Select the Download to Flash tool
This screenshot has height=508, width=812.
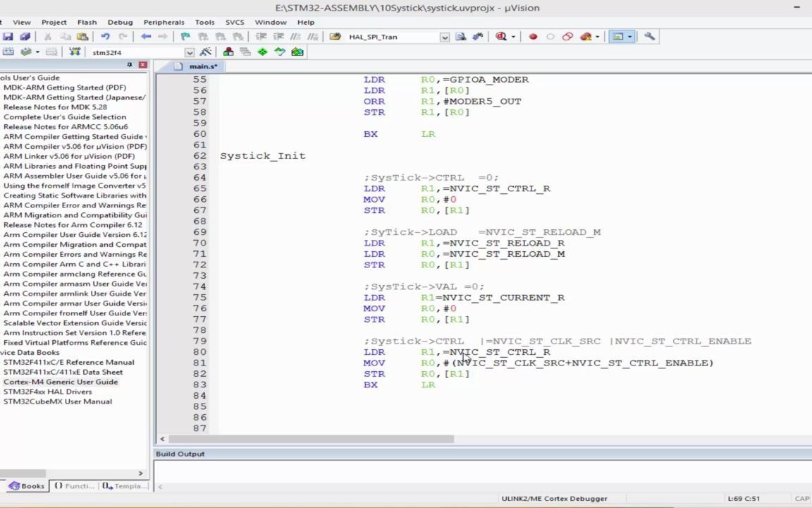coord(75,52)
